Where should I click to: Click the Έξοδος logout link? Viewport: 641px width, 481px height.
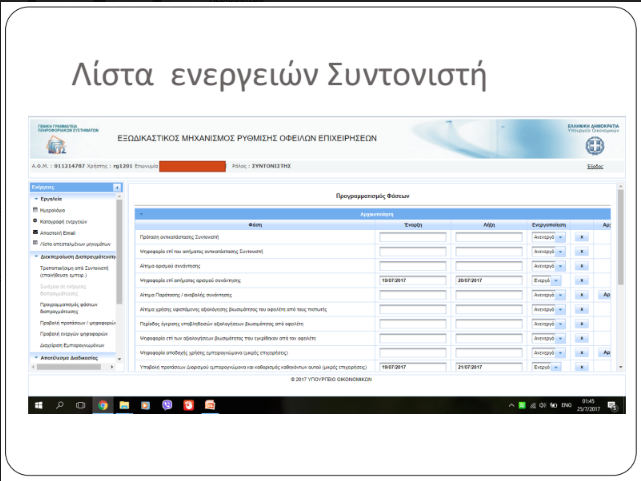595,166
